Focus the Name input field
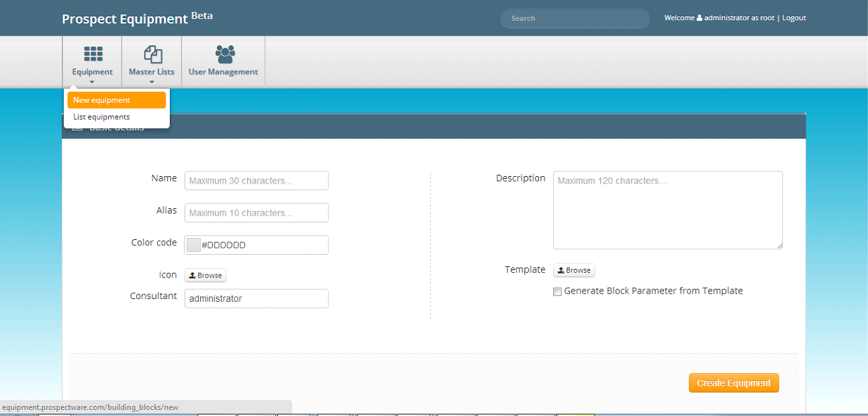The image size is (868, 416). tap(256, 181)
